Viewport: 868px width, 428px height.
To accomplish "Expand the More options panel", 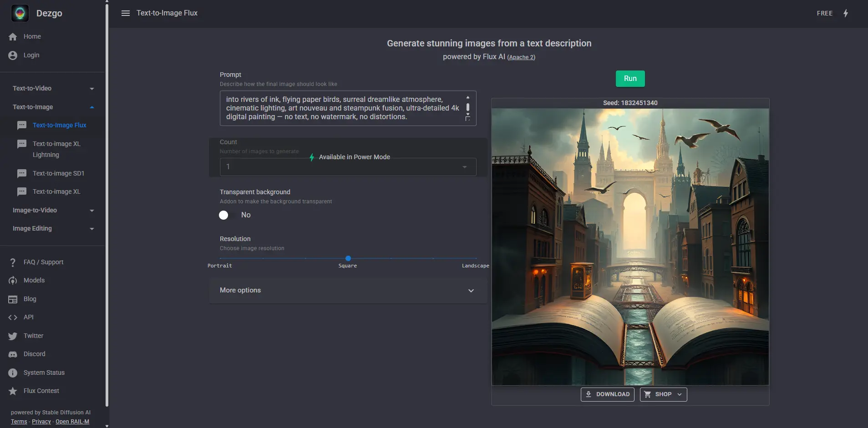I will [x=348, y=291].
